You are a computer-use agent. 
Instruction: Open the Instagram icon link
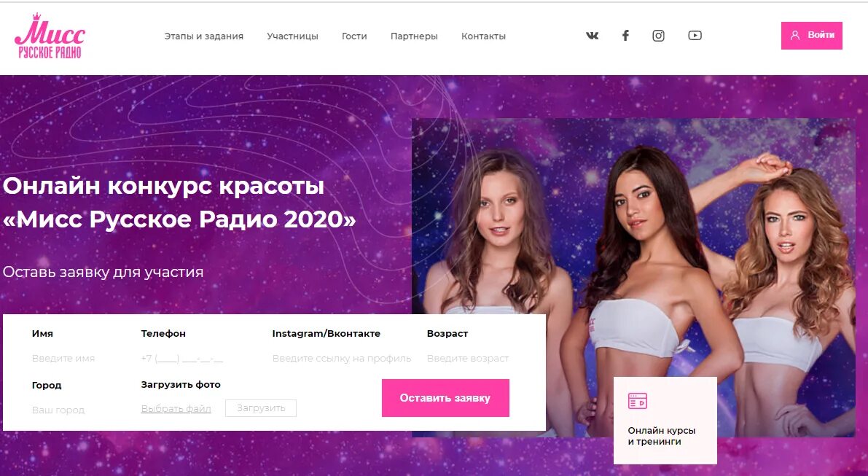click(x=658, y=36)
